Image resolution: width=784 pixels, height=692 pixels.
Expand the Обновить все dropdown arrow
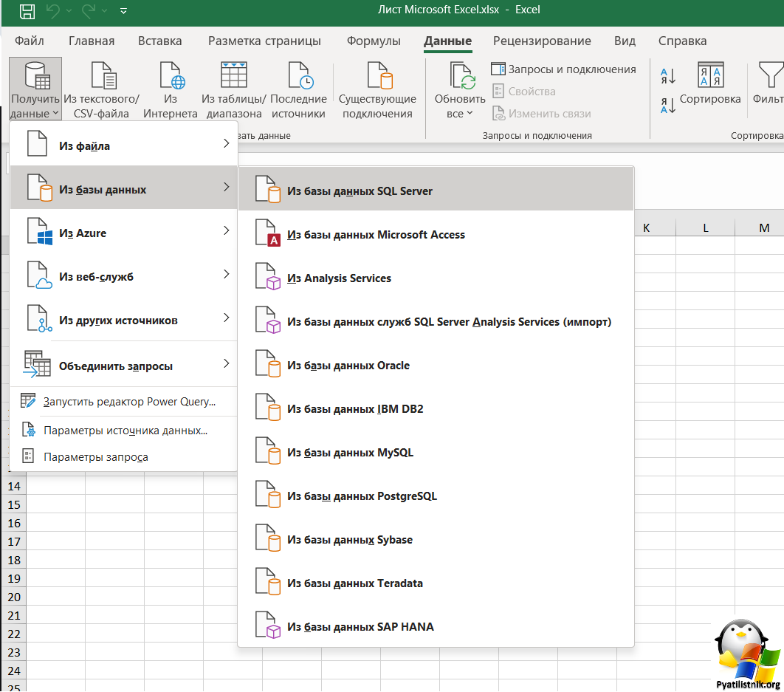(x=470, y=114)
